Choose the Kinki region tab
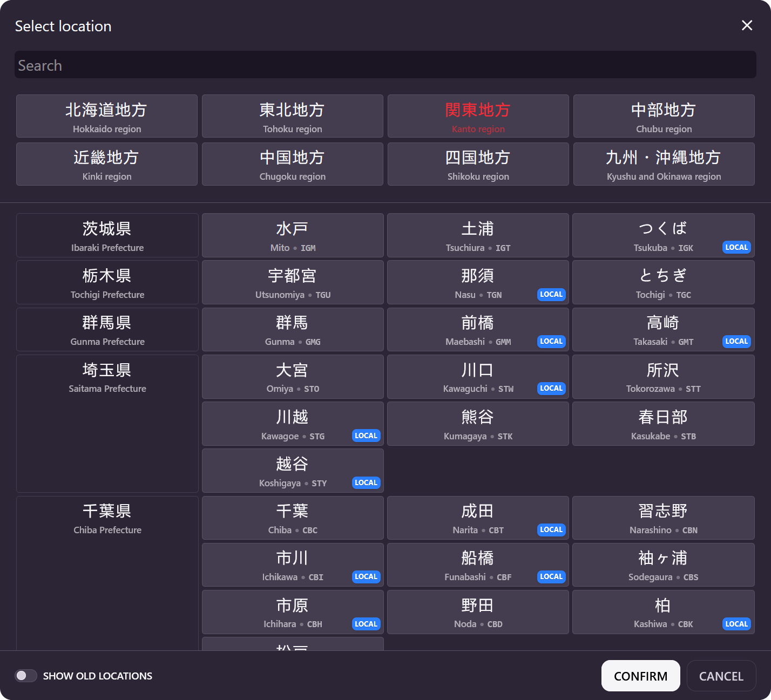 (x=107, y=164)
